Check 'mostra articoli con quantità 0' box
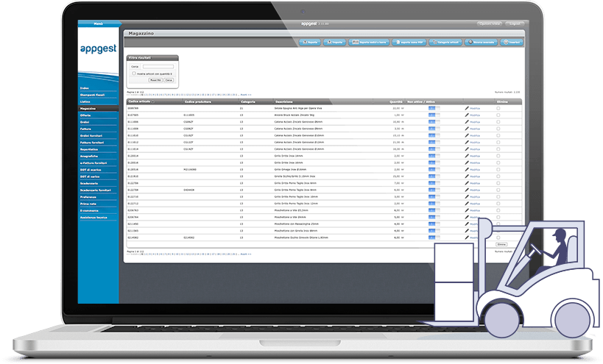Screen dimensions: 603x364 tap(133, 74)
